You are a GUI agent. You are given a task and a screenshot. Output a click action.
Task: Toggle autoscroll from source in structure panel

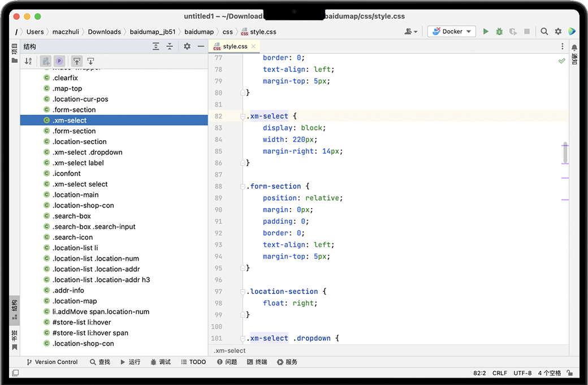coord(90,61)
